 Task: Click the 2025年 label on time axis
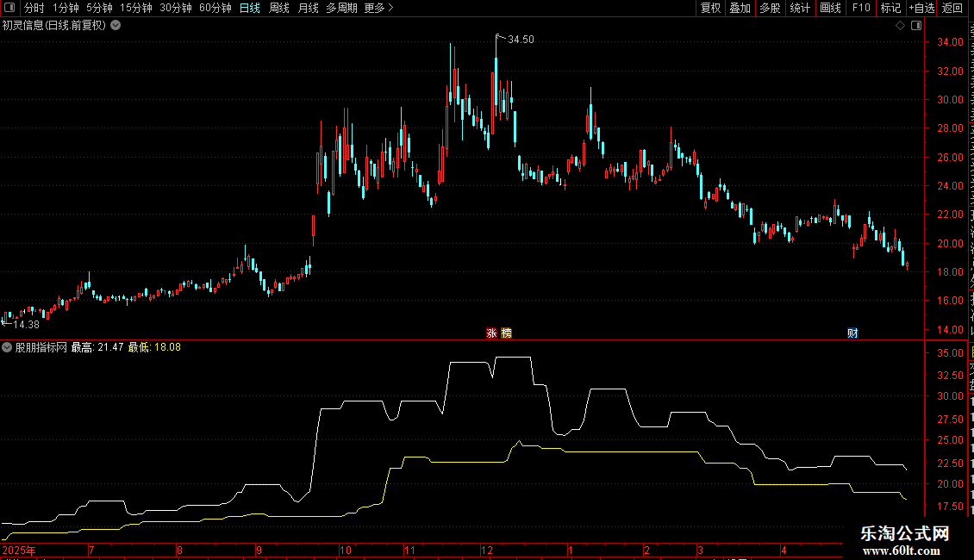pyautogui.click(x=19, y=550)
